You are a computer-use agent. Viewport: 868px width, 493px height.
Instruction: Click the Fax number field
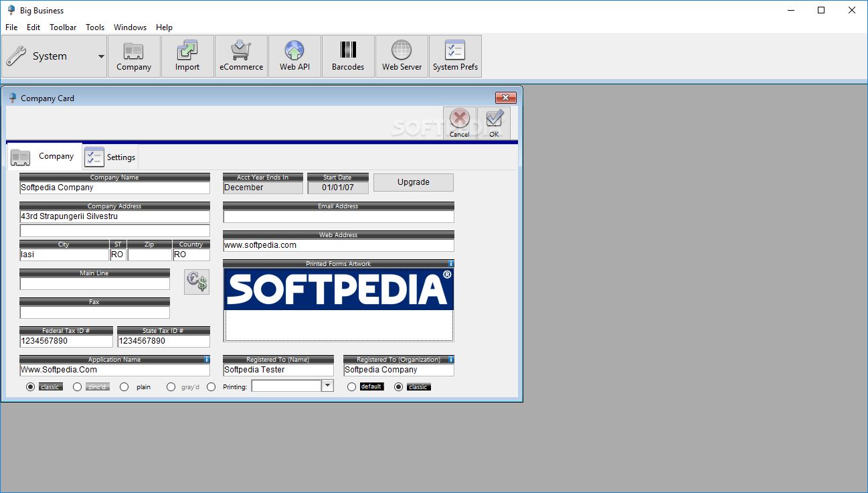coord(94,312)
